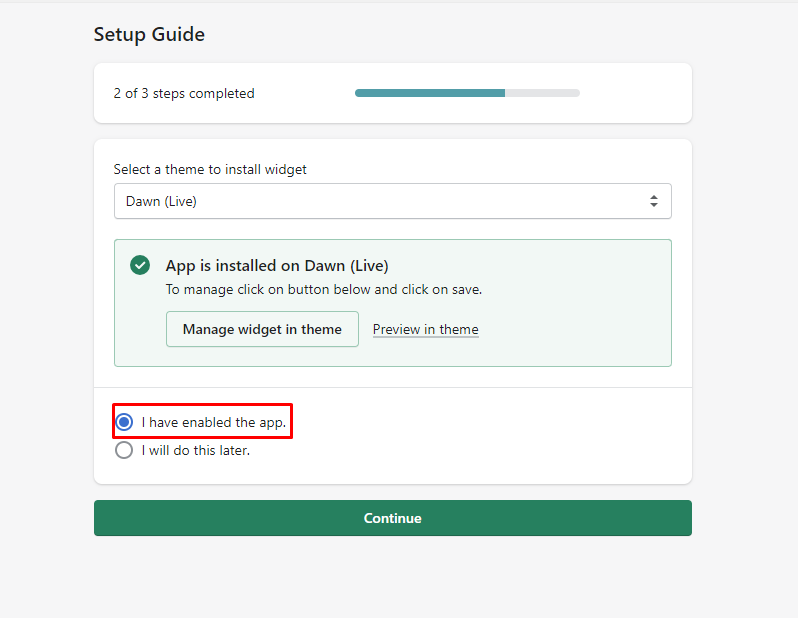Click the green Continue button
Screen dimensions: 798x618
coord(392,518)
